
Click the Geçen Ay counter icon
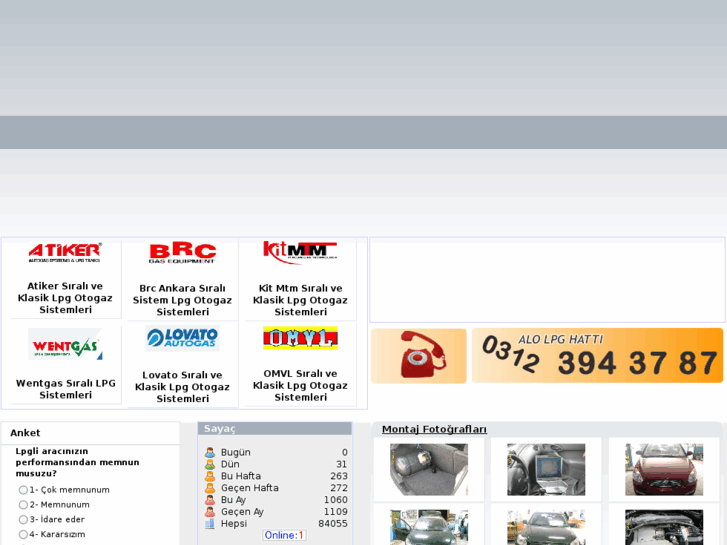point(210,512)
